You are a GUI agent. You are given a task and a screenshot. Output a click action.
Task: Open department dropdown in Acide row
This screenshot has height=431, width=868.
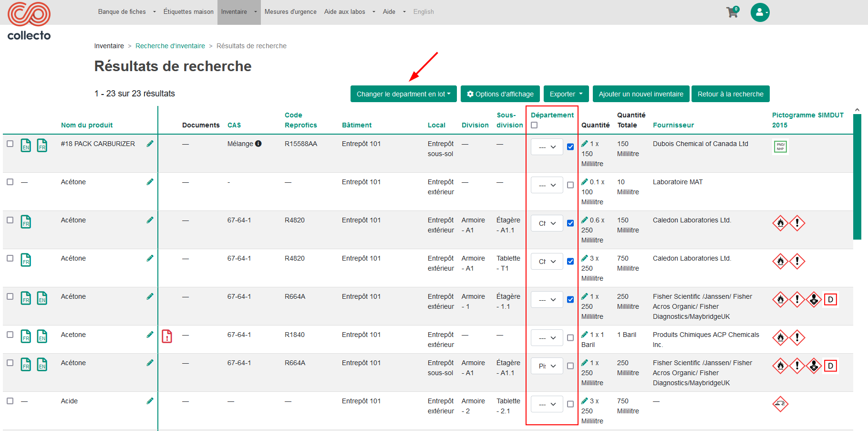[x=547, y=404]
